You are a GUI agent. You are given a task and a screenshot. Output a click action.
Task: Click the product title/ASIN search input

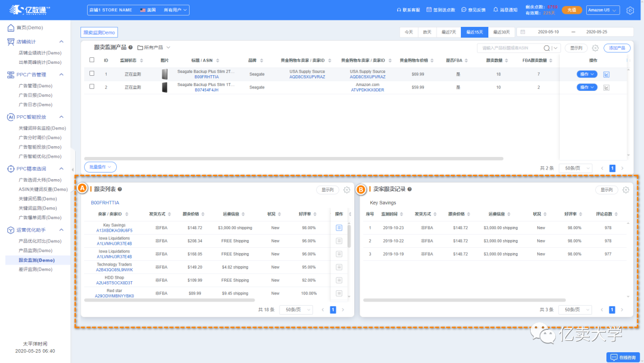tap(510, 48)
